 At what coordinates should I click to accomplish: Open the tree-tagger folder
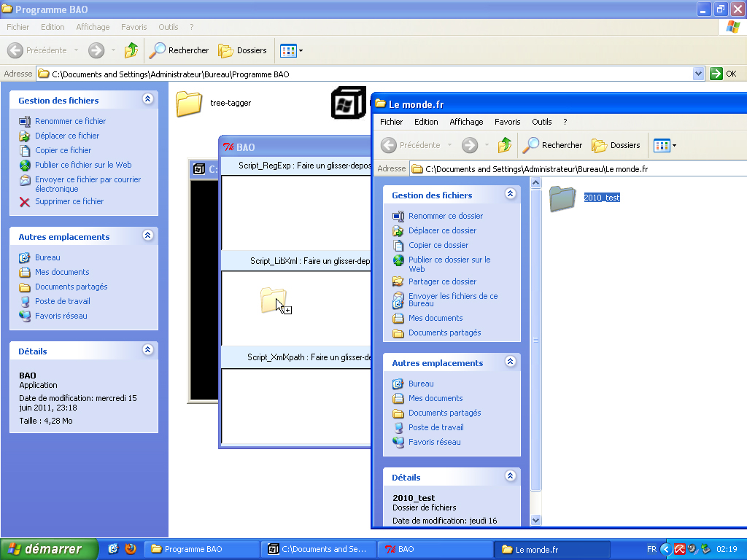point(214,103)
